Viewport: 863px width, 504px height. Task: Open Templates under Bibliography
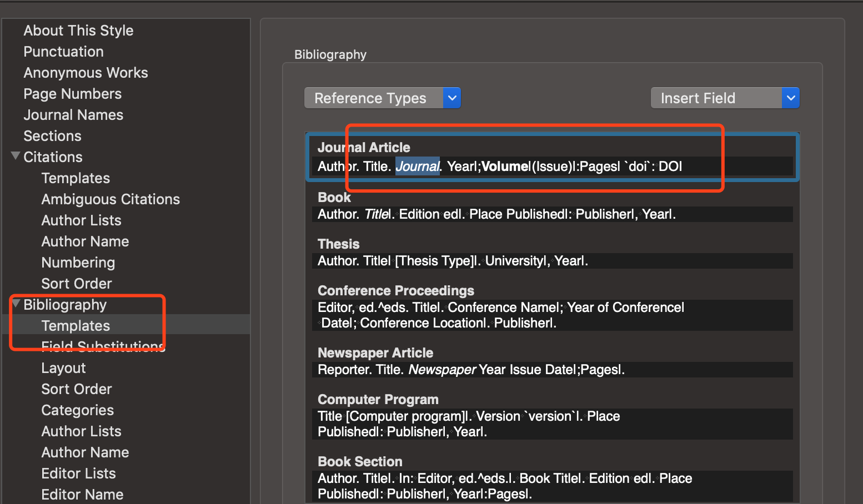click(x=76, y=326)
